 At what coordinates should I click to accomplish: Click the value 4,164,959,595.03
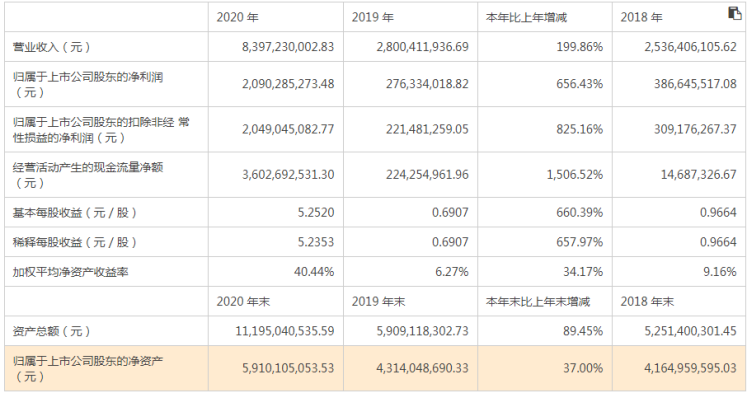(x=690, y=368)
